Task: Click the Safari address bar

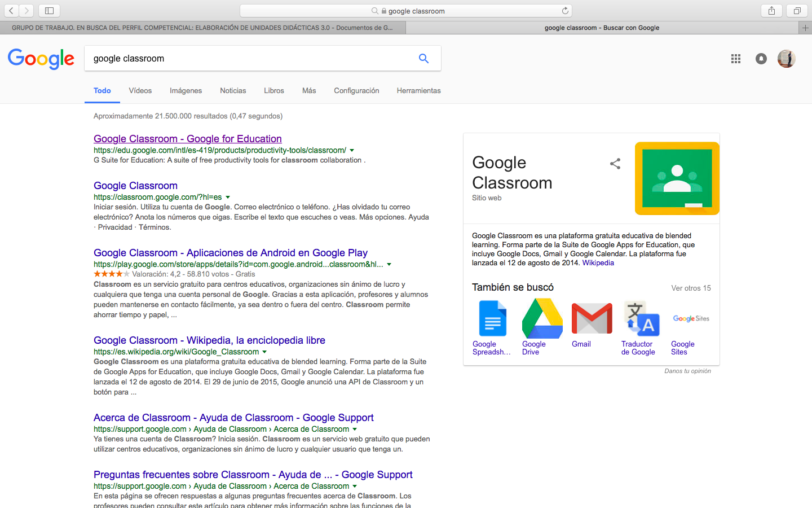Action: click(406, 11)
